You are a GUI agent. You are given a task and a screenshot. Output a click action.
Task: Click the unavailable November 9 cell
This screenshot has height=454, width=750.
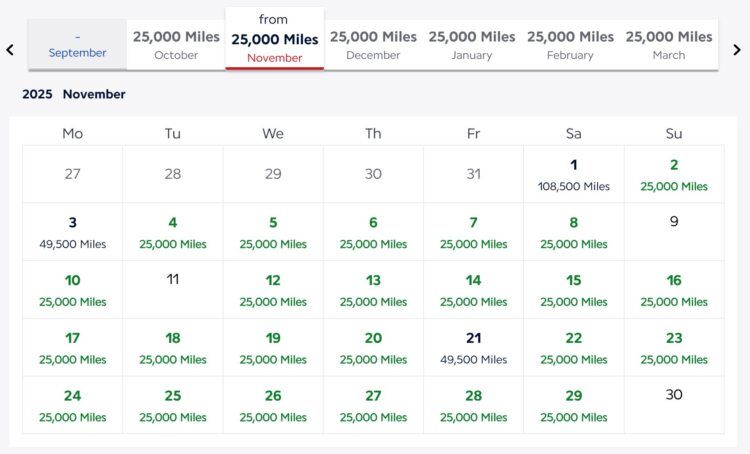[x=673, y=232]
